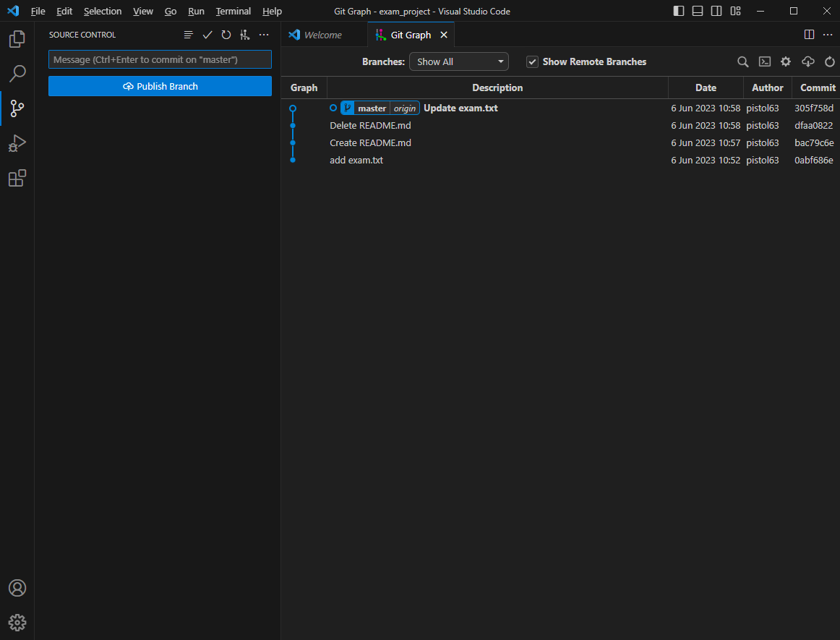The image size is (840, 640).
Task: Click commit hash 305f758d
Action: [814, 108]
